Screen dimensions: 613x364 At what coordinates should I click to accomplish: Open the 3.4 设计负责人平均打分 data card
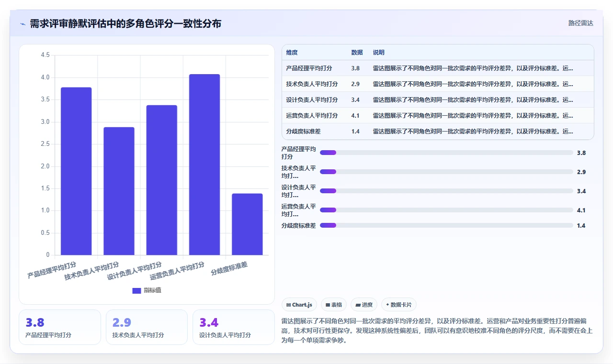(x=234, y=327)
